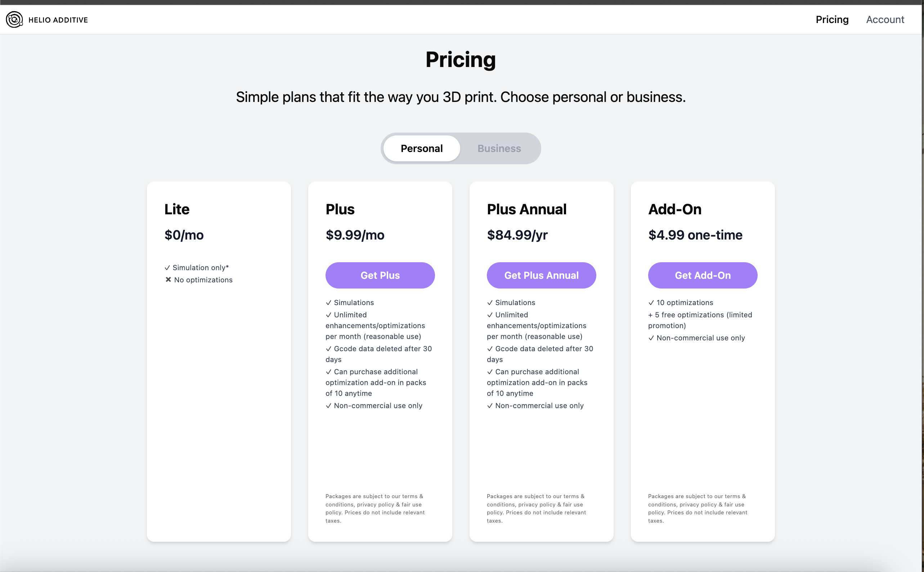Open the Pricing navigation menu item
The width and height of the screenshot is (924, 572).
832,19
